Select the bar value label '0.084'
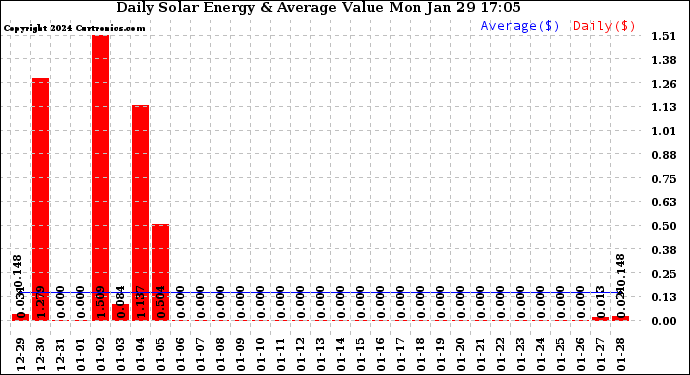The image size is (690, 375). pos(121,302)
